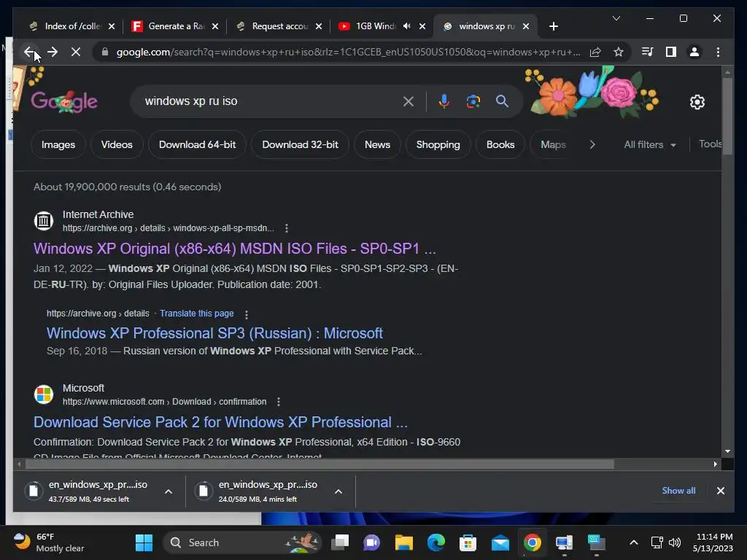Viewport: 747px width, 560px height.
Task: Open Chrome three-dot menu
Action: 718,52
